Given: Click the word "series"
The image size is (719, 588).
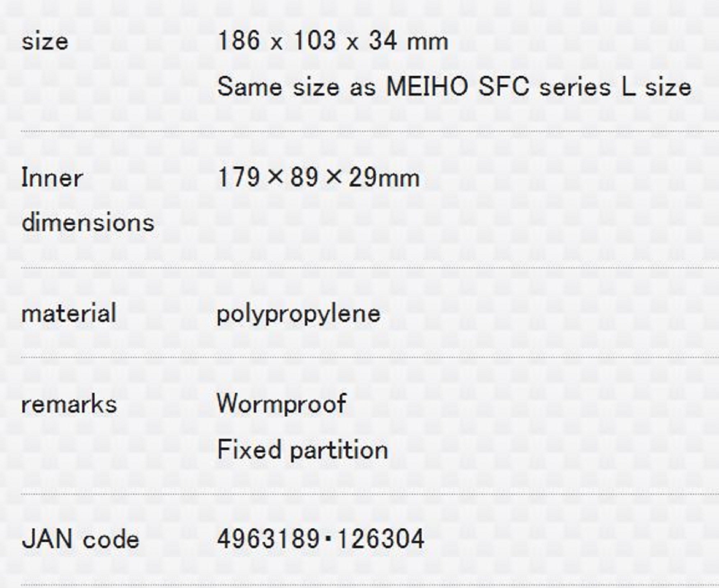Looking at the screenshot, I should tap(575, 87).
